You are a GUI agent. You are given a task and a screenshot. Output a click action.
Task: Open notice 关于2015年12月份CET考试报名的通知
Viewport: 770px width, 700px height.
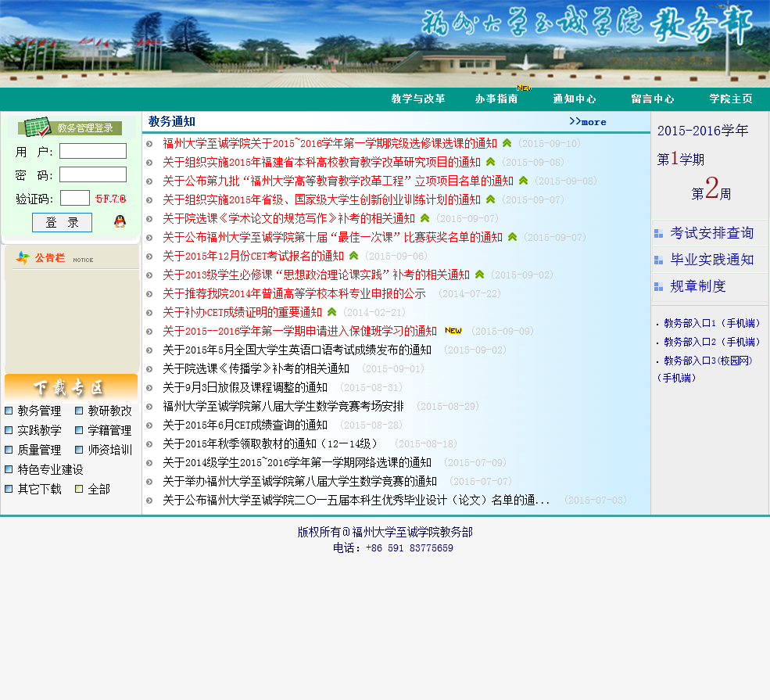coord(253,256)
